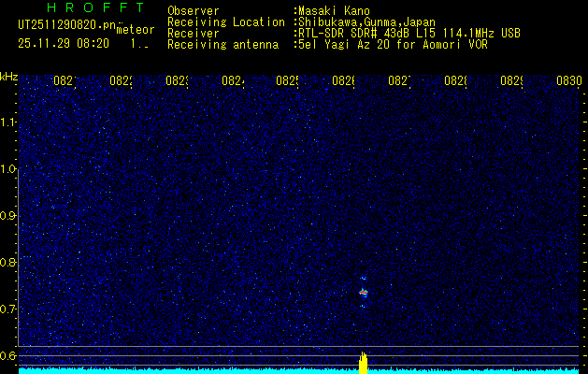Click the 1.0 frequency axis label
588x374 pixels.
pos(7,169)
